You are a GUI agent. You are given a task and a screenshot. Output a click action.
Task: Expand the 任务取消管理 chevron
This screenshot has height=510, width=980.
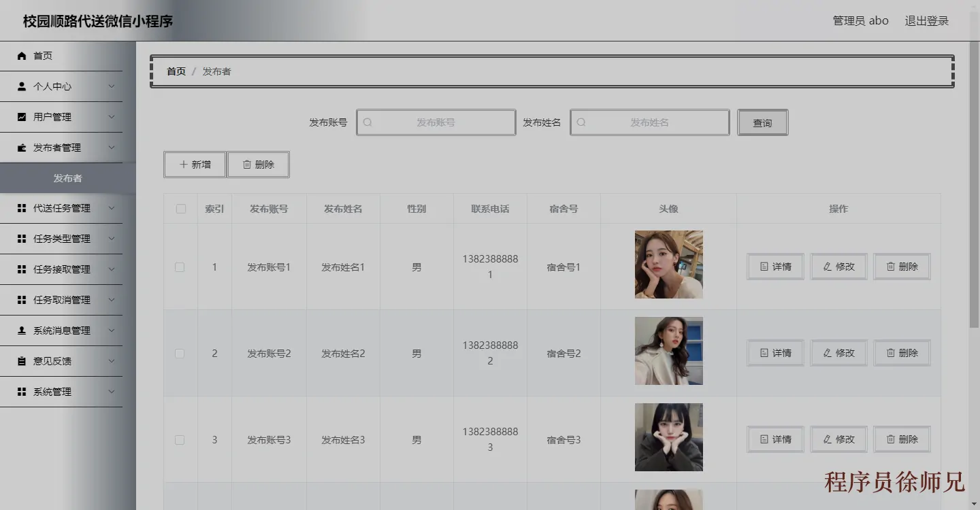(x=112, y=300)
